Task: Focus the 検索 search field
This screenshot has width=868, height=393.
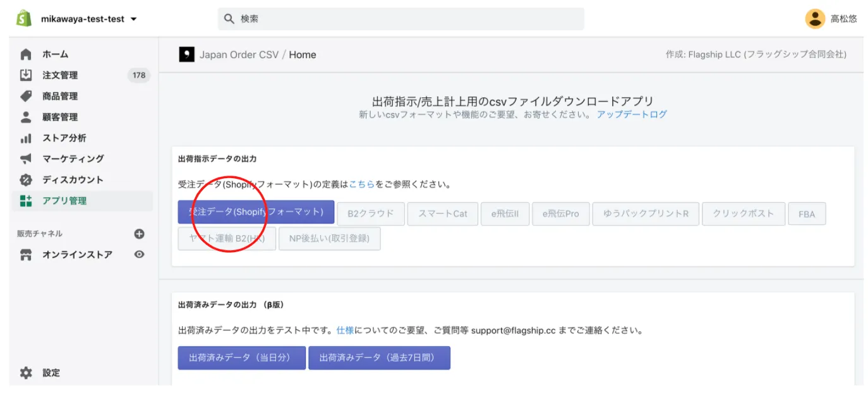Action: [401, 19]
